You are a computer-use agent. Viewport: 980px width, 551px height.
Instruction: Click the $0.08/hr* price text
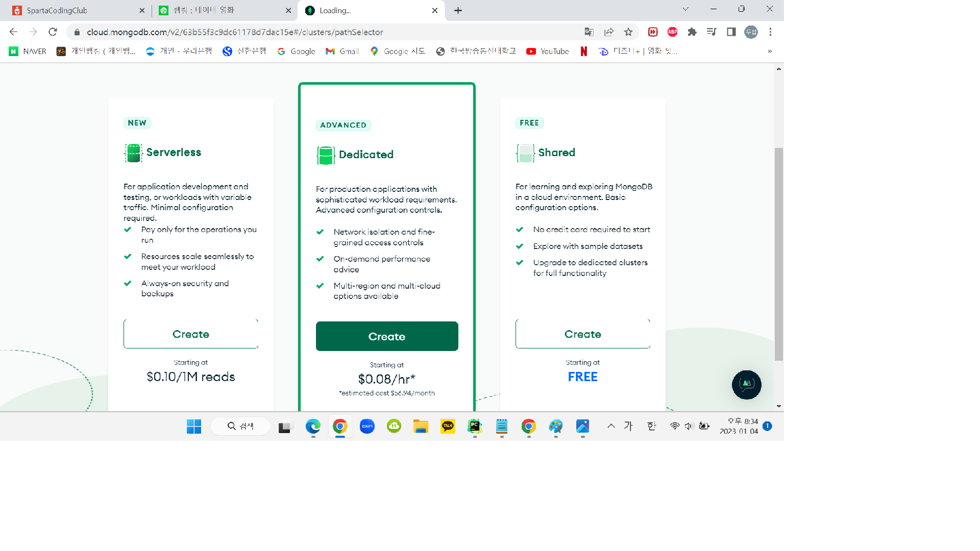pos(387,379)
